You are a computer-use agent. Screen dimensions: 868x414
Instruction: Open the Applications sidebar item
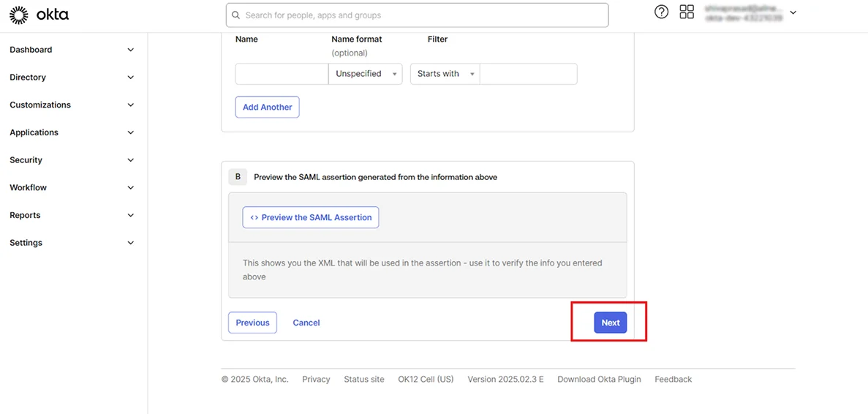click(x=34, y=133)
